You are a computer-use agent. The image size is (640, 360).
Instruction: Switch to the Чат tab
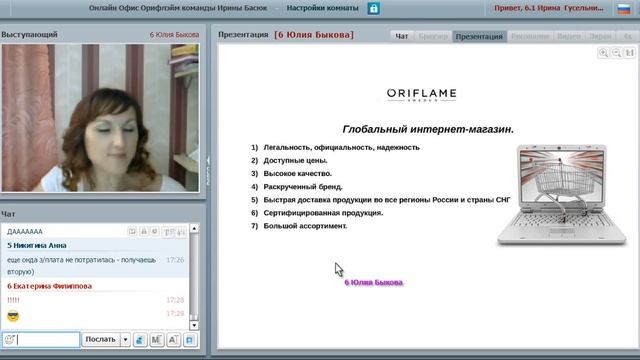(402, 36)
